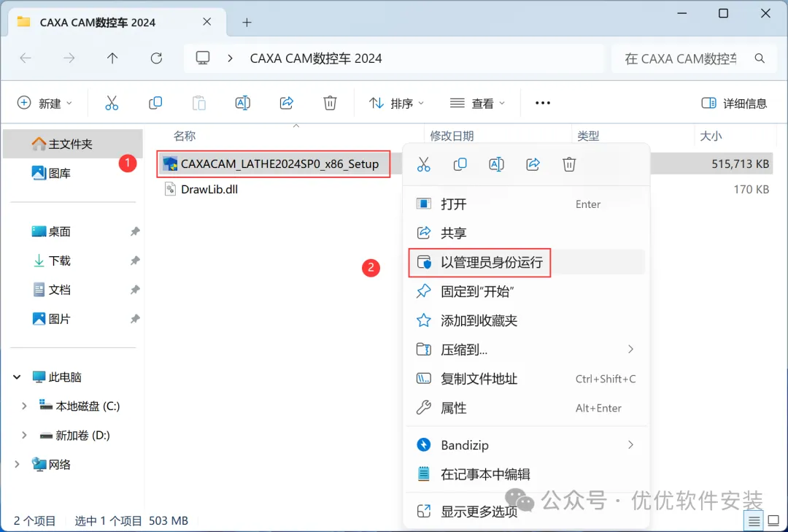
Task: Expand the 网络 tree node
Action: pyautogui.click(x=17, y=465)
